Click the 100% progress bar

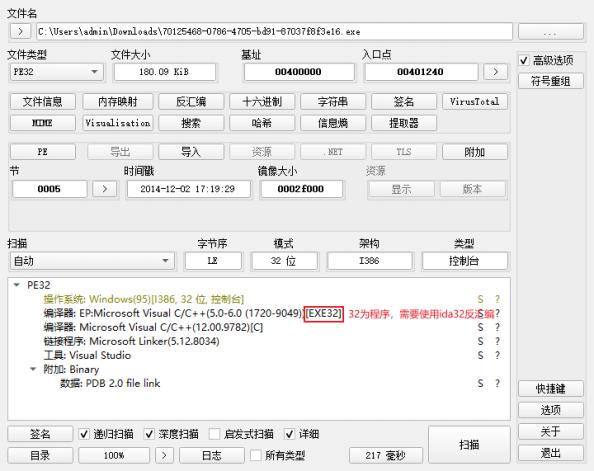(114, 455)
